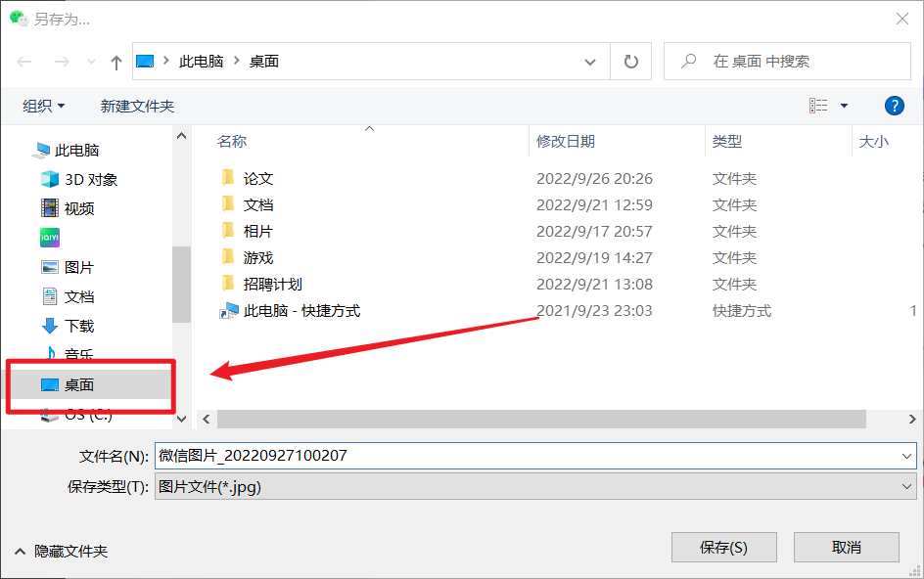Select the 游戏 folder
This screenshot has width=924, height=579.
click(x=258, y=258)
